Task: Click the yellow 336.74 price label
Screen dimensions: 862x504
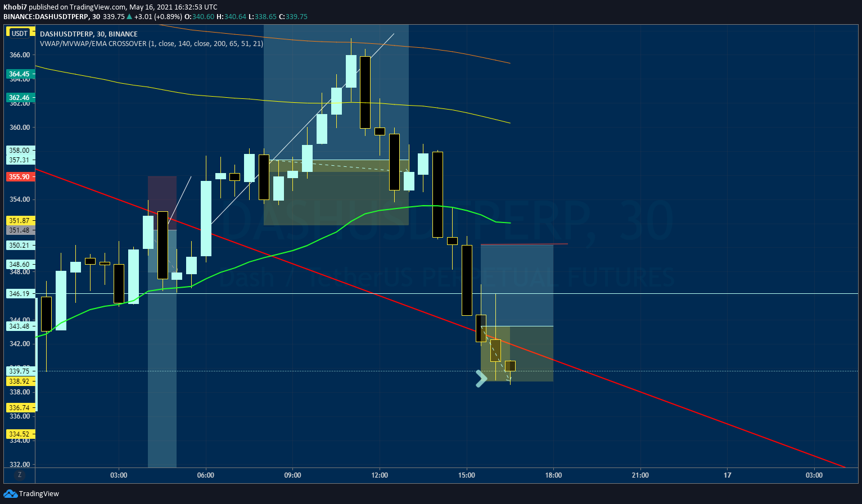Action: pyautogui.click(x=20, y=407)
